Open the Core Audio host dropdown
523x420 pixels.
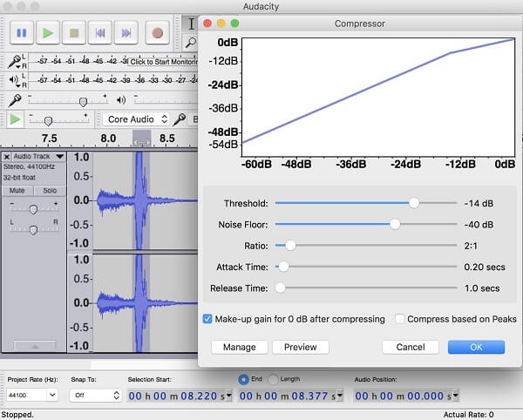(136, 119)
